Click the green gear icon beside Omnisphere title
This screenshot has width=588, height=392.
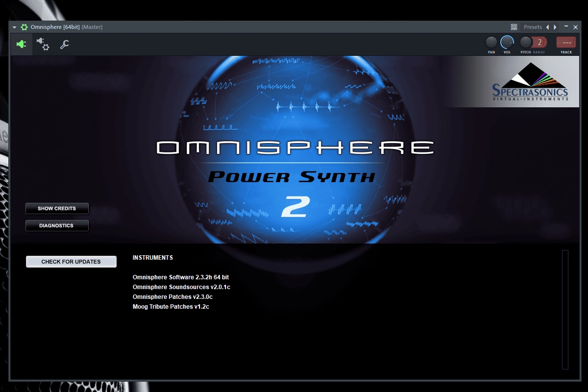tap(24, 27)
